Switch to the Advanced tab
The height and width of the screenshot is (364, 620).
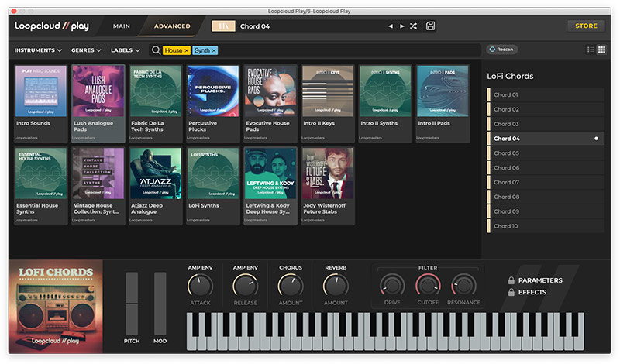click(x=172, y=26)
